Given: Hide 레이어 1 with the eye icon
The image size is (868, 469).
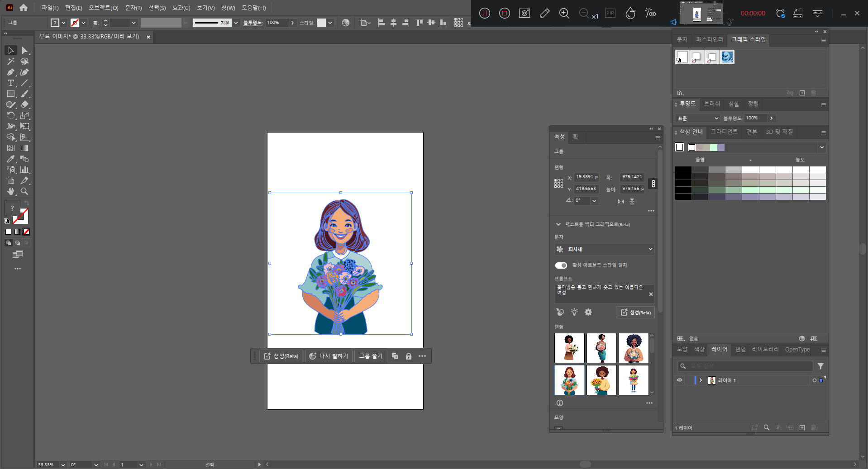Looking at the screenshot, I should pos(679,380).
